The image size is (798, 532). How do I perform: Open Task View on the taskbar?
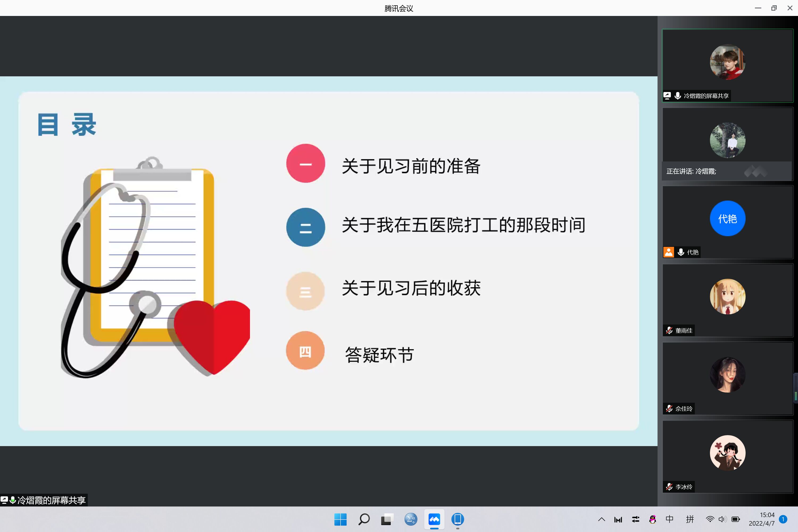[x=387, y=519]
